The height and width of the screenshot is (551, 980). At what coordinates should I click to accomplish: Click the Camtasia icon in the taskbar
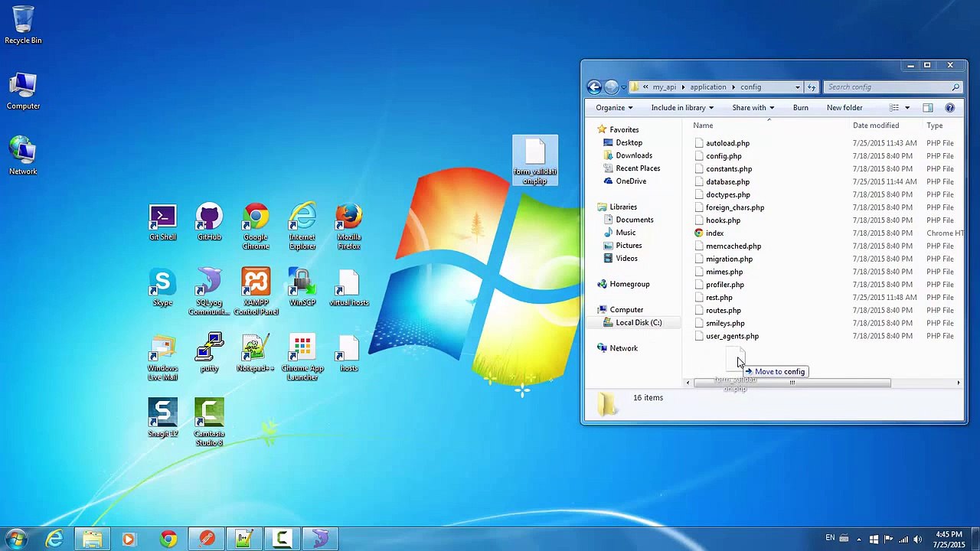click(282, 540)
